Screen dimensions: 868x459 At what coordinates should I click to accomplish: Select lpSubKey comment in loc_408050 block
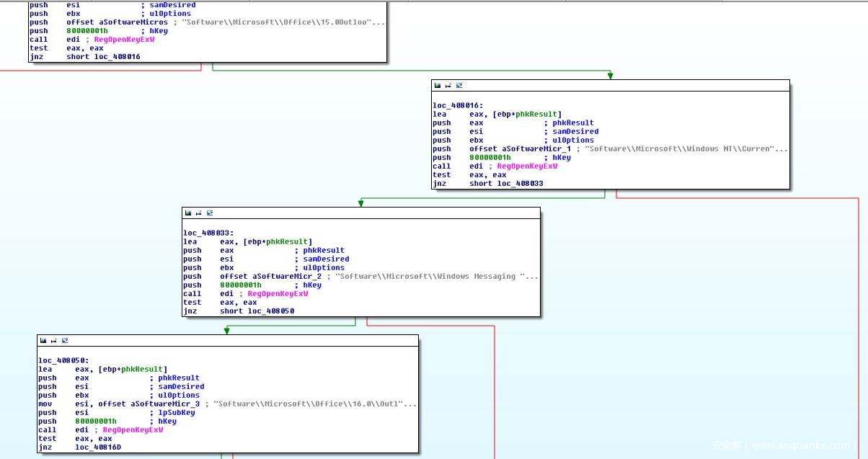tap(177, 413)
